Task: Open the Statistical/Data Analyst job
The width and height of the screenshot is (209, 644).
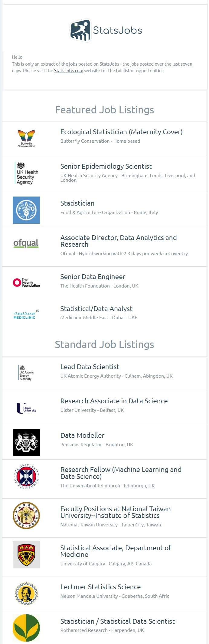Action: point(96,309)
